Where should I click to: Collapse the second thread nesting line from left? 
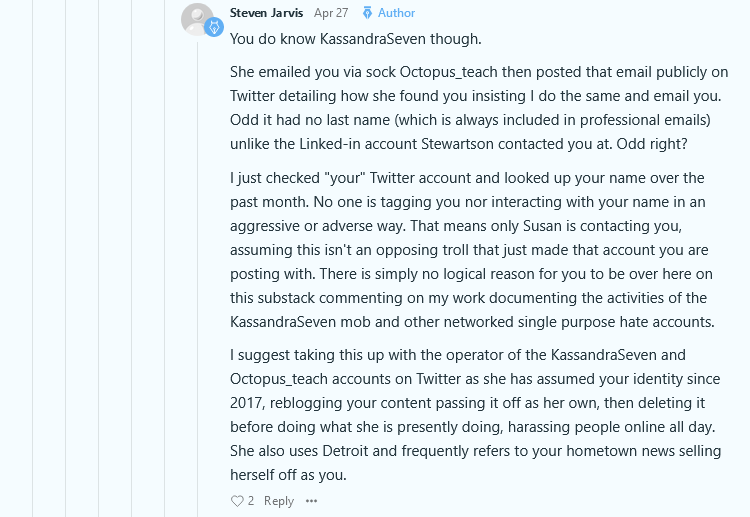point(66,258)
